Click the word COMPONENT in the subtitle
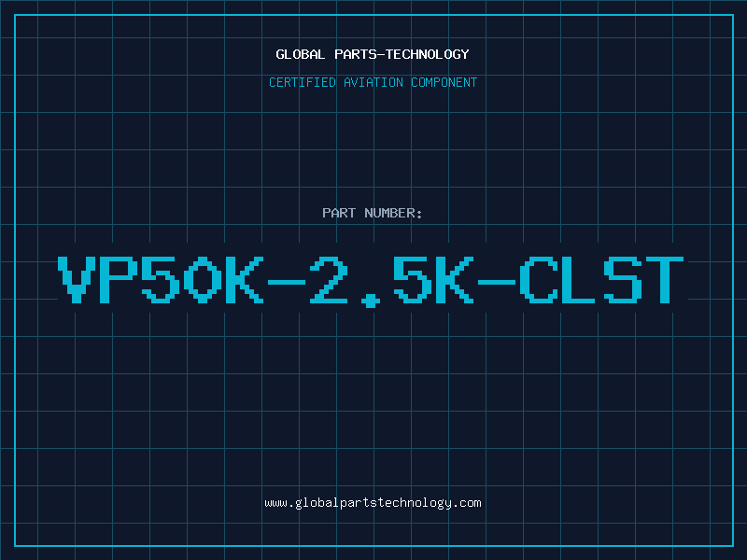747x560 pixels. tap(444, 82)
